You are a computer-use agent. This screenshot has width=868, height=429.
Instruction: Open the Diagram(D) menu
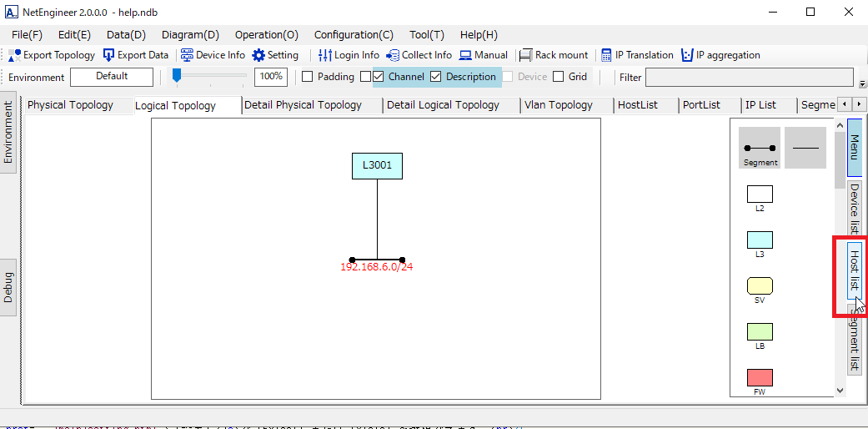tap(190, 35)
